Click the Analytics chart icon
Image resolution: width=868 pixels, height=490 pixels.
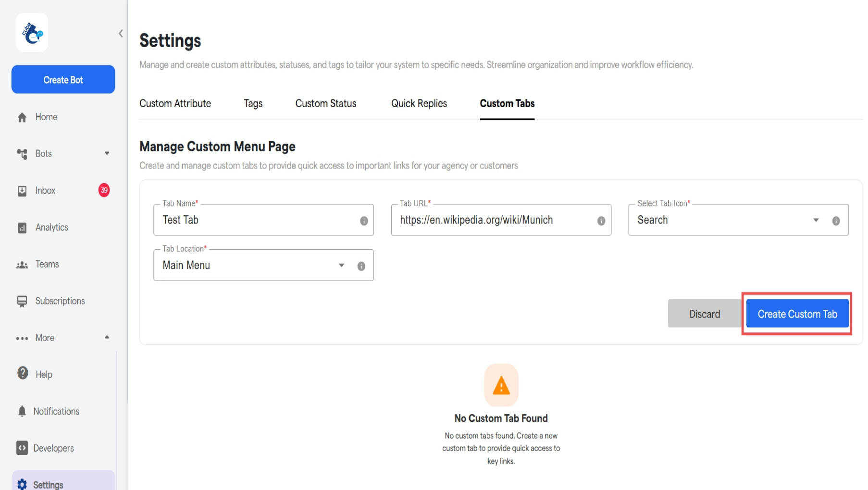pyautogui.click(x=22, y=228)
